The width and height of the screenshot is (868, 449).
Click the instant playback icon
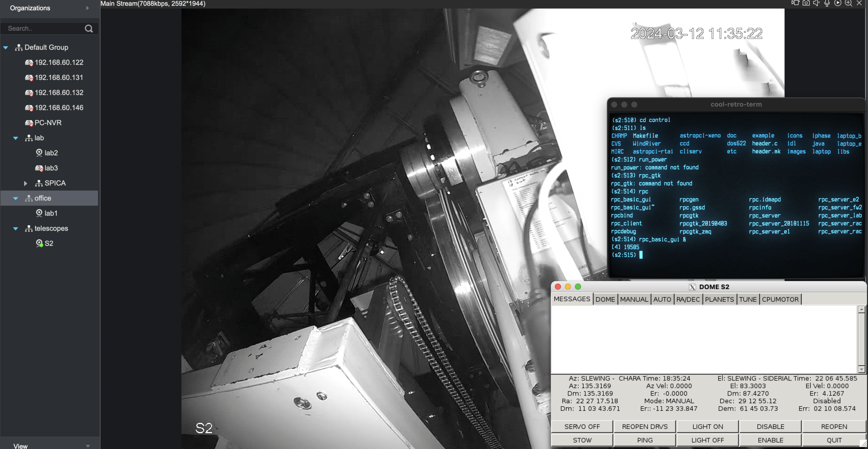pos(838,3)
